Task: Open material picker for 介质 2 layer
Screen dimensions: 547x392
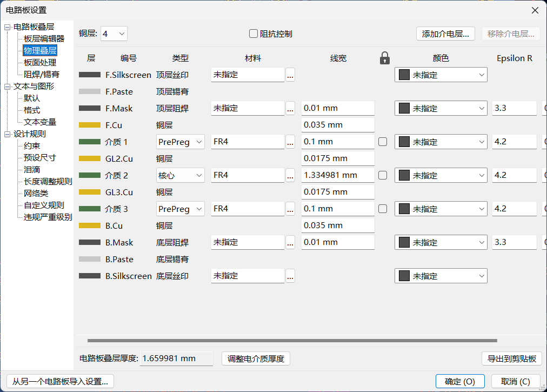Action: click(290, 175)
